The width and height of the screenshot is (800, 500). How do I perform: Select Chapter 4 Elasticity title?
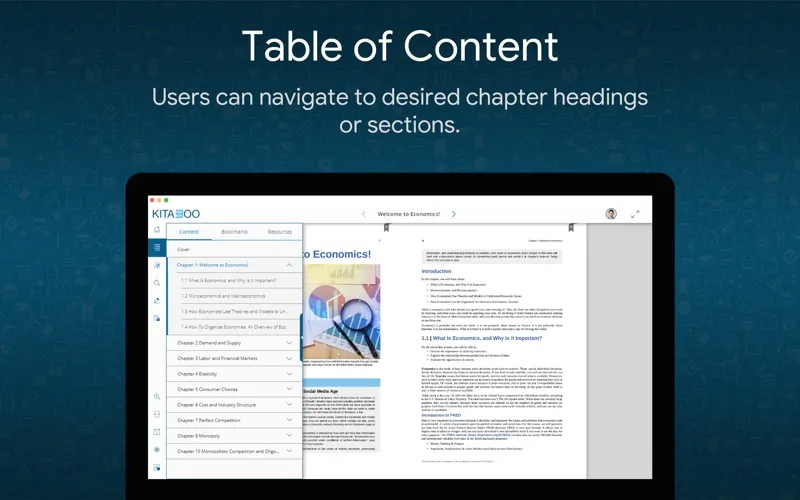tap(197, 374)
